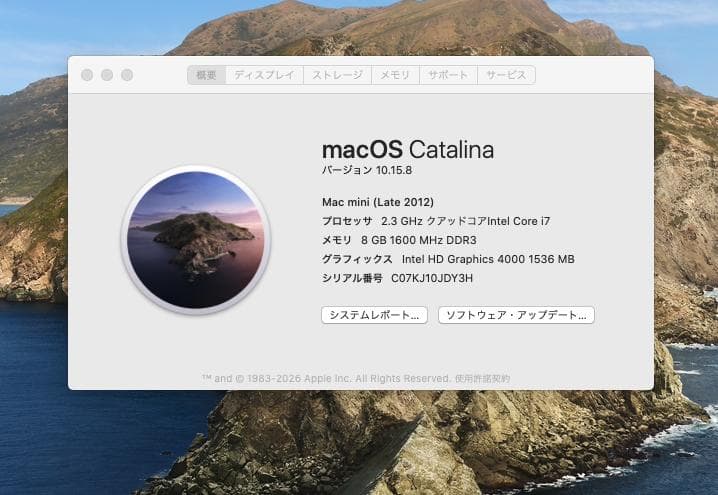Open the ストレージ tab

tap(337, 75)
